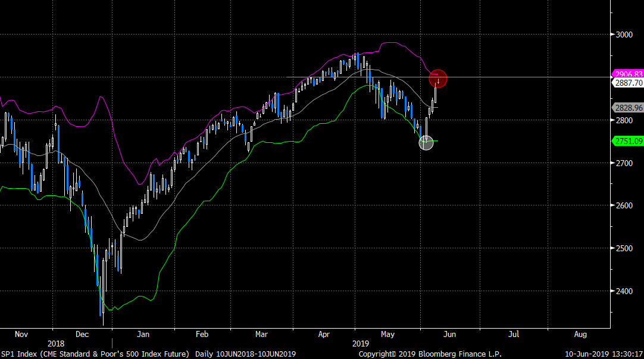Image resolution: width=644 pixels, height=359 pixels.
Task: Click the magenta 2906.83 upper band value label
Action: 628,74
